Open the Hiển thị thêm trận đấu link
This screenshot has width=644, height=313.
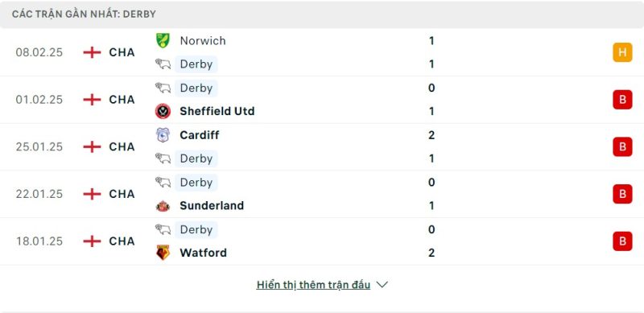click(313, 285)
